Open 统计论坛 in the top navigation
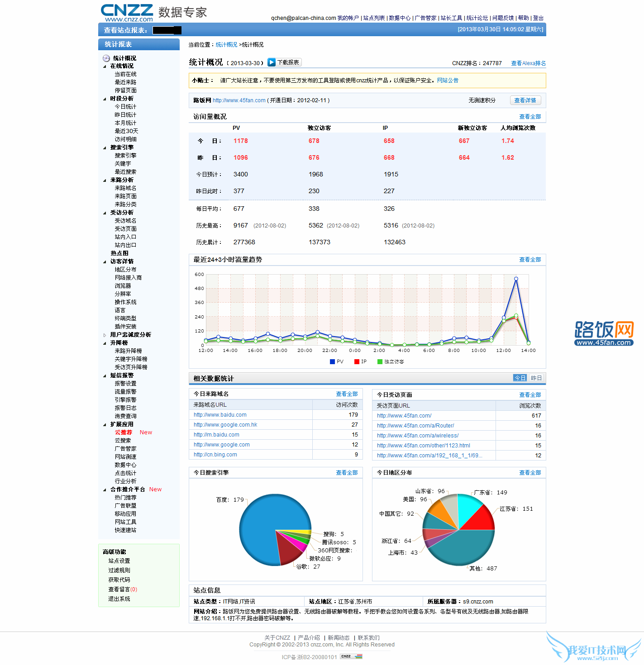 point(477,18)
